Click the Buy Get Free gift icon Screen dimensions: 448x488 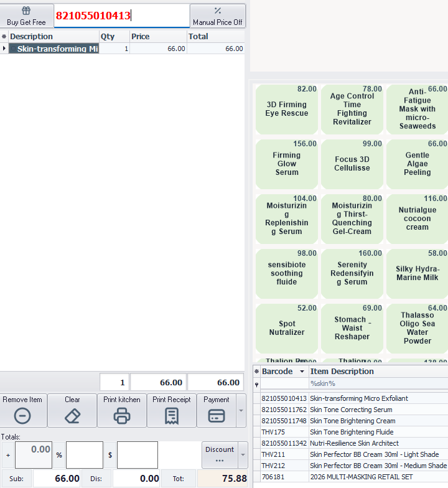tap(26, 11)
